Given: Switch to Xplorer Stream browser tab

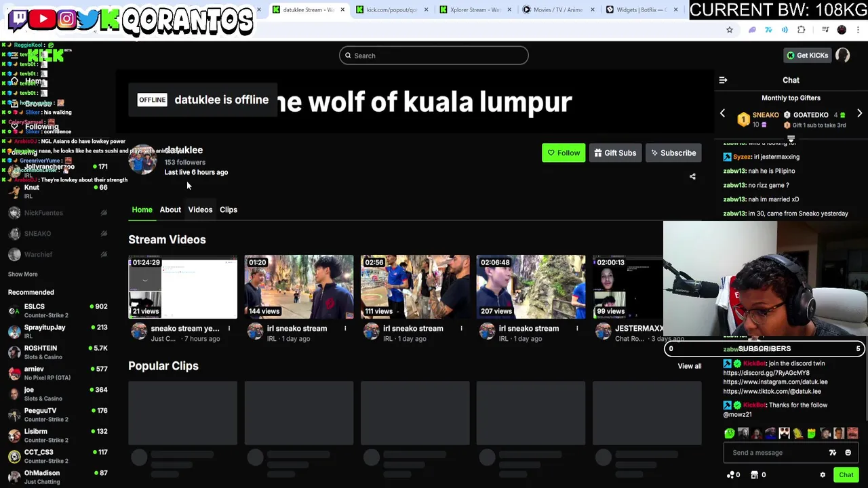Looking at the screenshot, I should click(475, 9).
